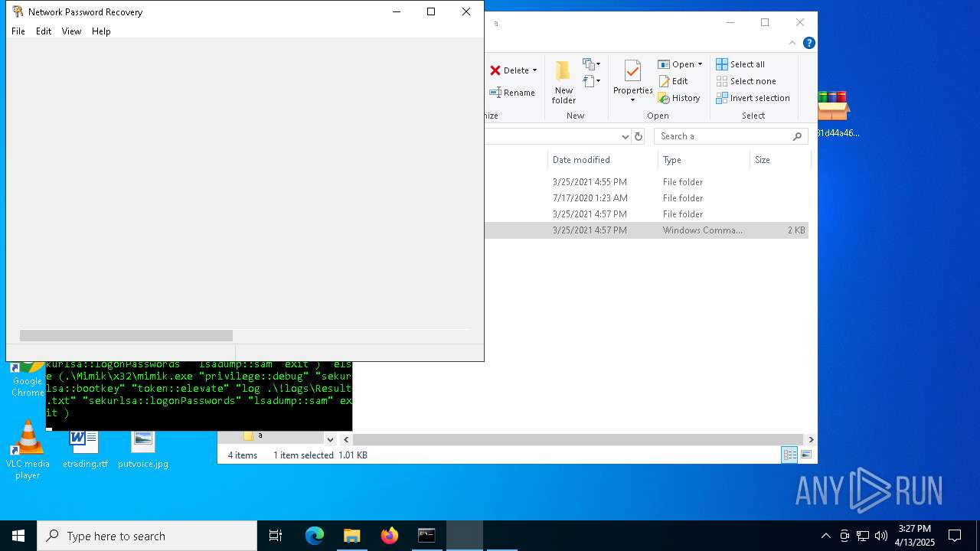Click the horizontal scrollbar in Network Password Recovery
The width and height of the screenshot is (980, 551).
point(126,335)
